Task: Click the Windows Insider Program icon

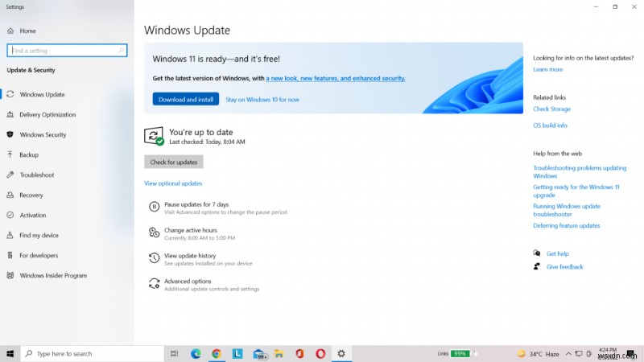Action: (x=10, y=275)
